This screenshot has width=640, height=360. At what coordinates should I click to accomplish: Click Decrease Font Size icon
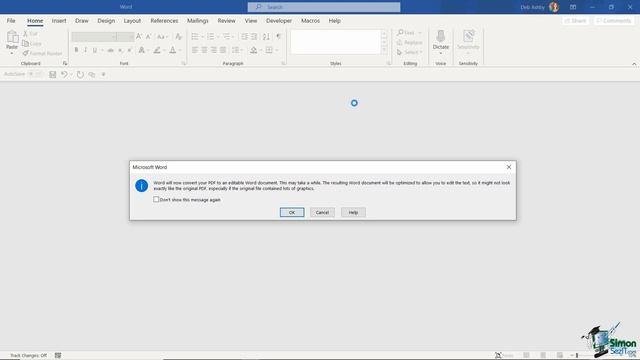149,37
